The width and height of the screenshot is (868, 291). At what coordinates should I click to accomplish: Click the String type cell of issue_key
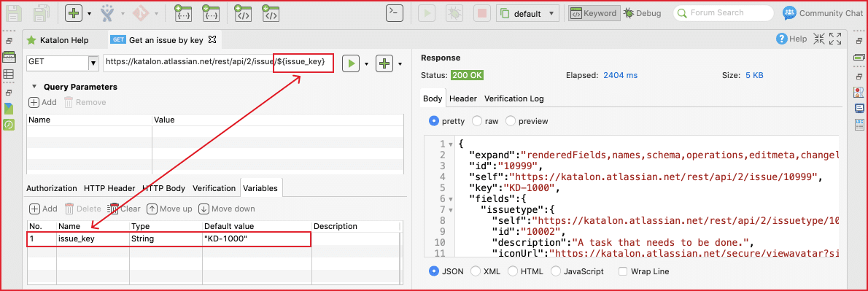(x=166, y=239)
